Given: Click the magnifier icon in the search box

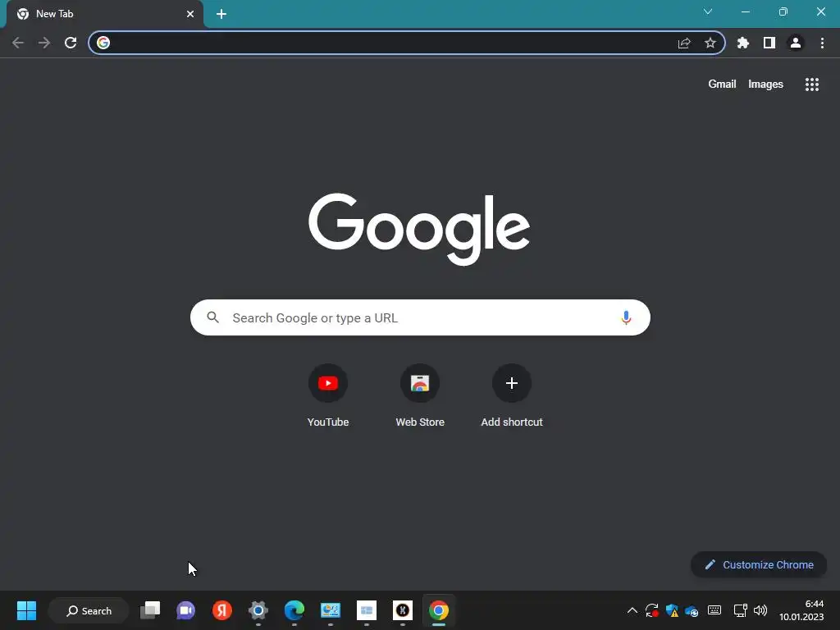Looking at the screenshot, I should [212, 317].
